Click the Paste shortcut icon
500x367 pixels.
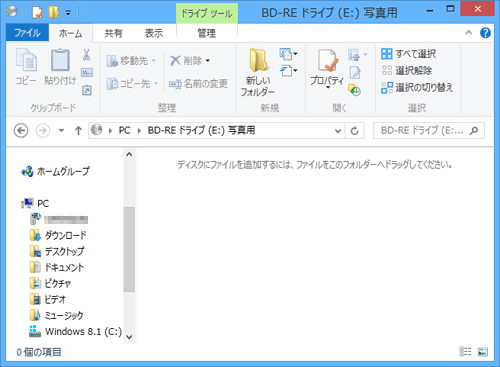click(87, 90)
